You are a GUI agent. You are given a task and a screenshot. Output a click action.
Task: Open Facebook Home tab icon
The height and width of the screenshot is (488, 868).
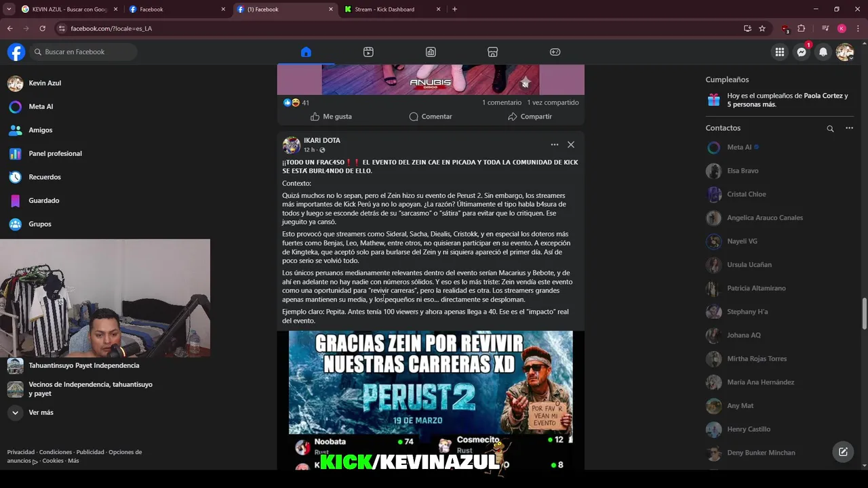pyautogui.click(x=306, y=52)
